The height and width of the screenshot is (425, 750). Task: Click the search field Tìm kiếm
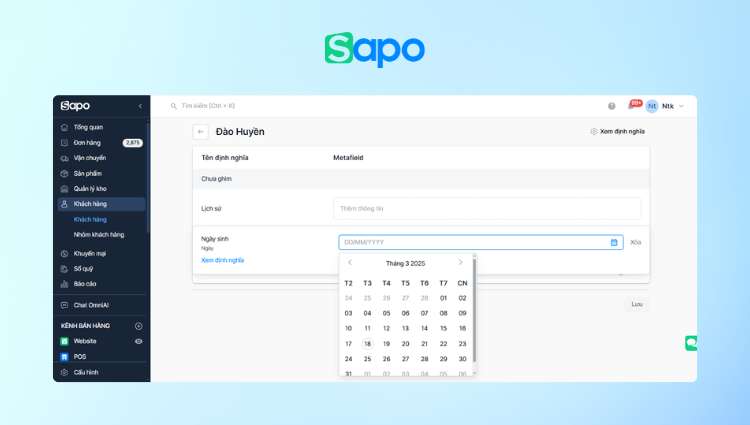pos(208,106)
